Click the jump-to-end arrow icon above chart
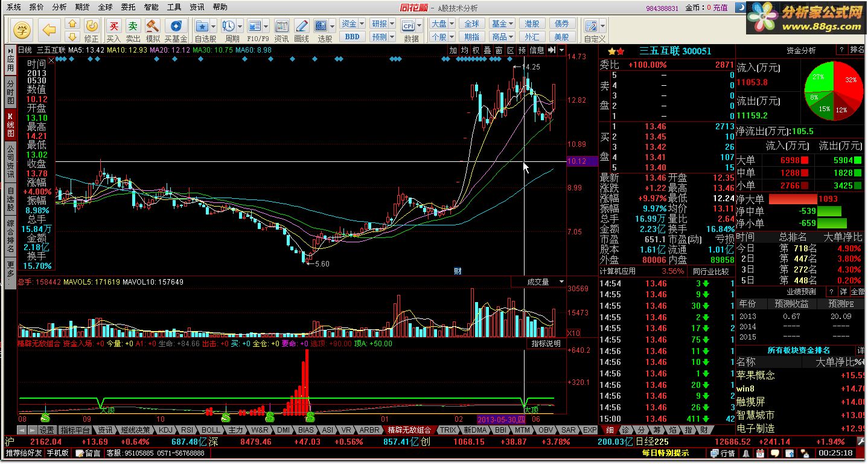Image resolution: width=868 pixels, height=464 pixels. (552, 50)
